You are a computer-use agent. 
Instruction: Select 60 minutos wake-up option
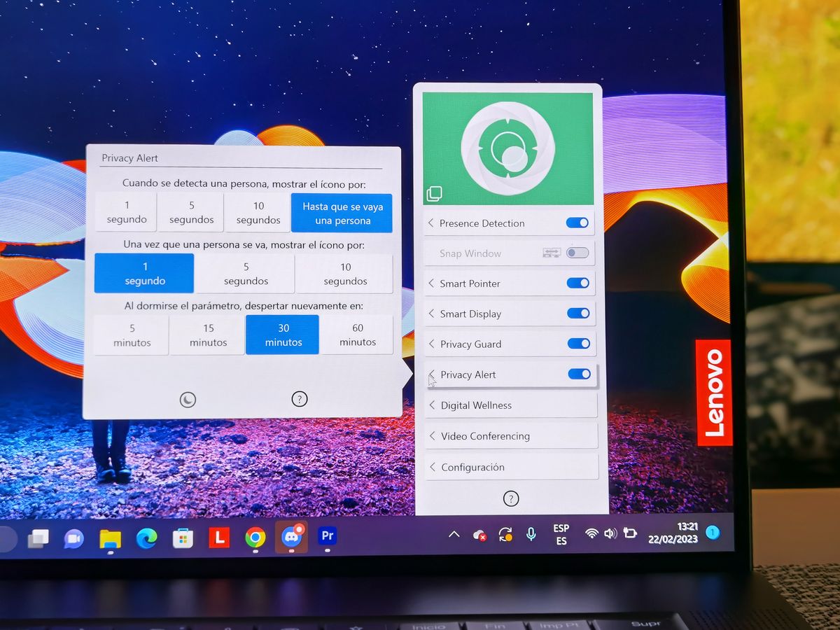tap(358, 335)
